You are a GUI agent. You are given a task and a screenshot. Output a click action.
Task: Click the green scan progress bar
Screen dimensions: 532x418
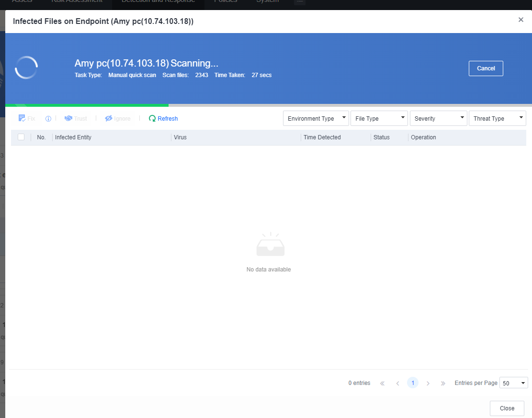(x=87, y=105)
